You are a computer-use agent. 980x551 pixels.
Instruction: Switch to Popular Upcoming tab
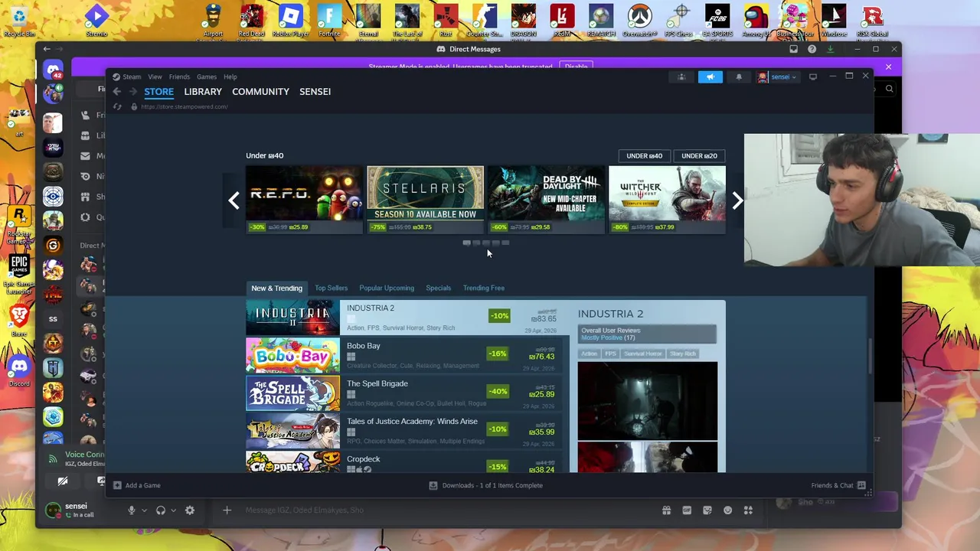click(387, 288)
